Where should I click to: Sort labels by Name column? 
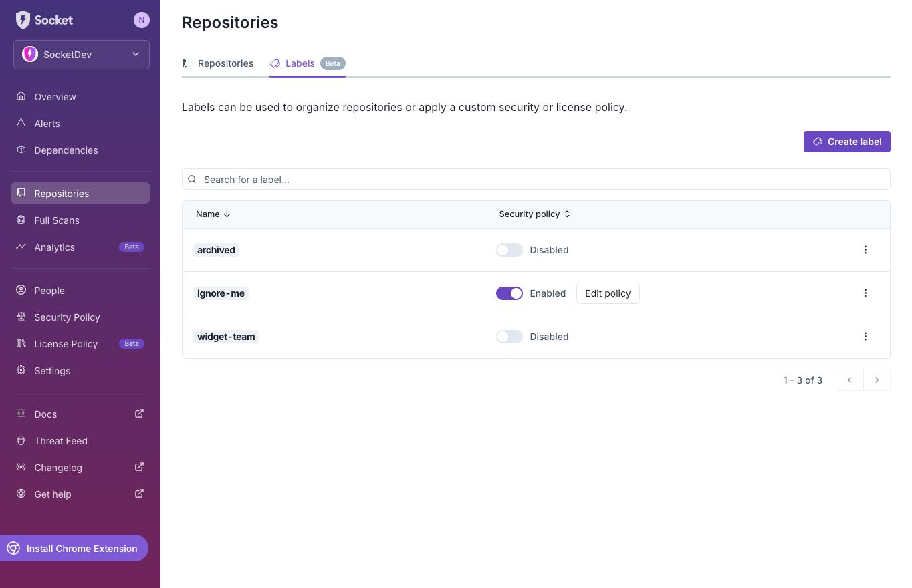213,214
